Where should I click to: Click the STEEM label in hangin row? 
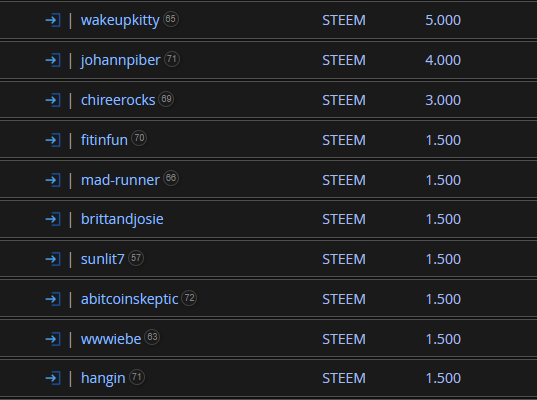tap(344, 378)
